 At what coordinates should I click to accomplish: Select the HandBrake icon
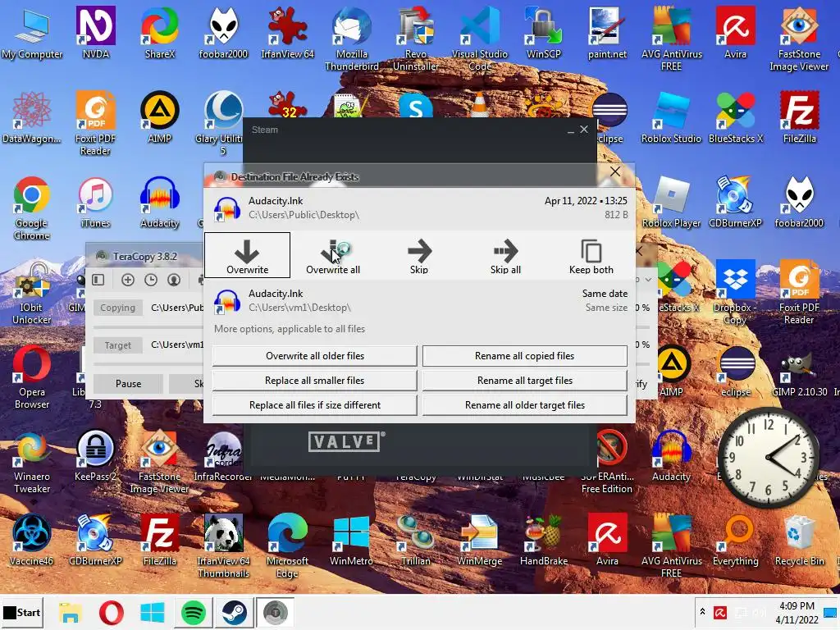point(543,540)
